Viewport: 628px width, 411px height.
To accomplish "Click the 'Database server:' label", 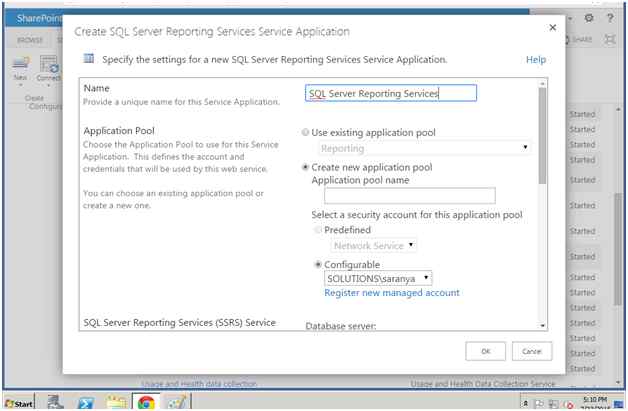I will click(340, 326).
